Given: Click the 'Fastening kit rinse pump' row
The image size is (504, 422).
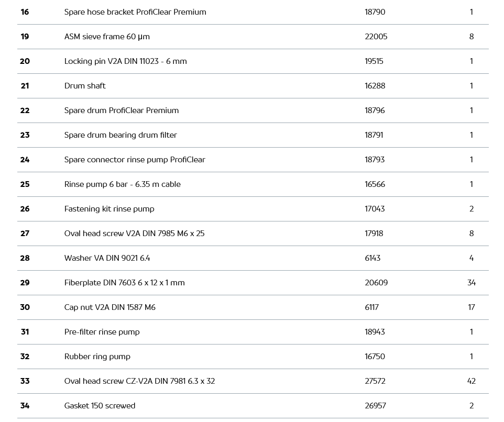Looking at the screenshot, I should pyautogui.click(x=109, y=209).
